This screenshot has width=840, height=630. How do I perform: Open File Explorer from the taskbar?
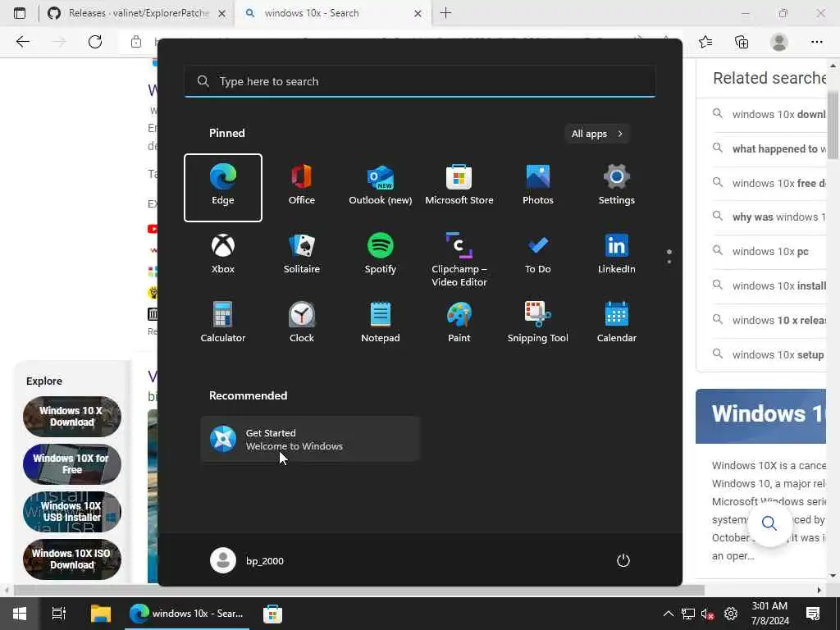coord(100,614)
